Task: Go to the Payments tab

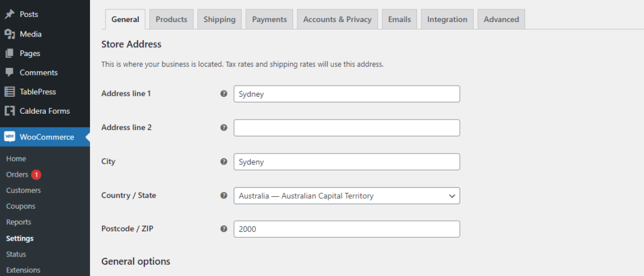Action: (269, 19)
